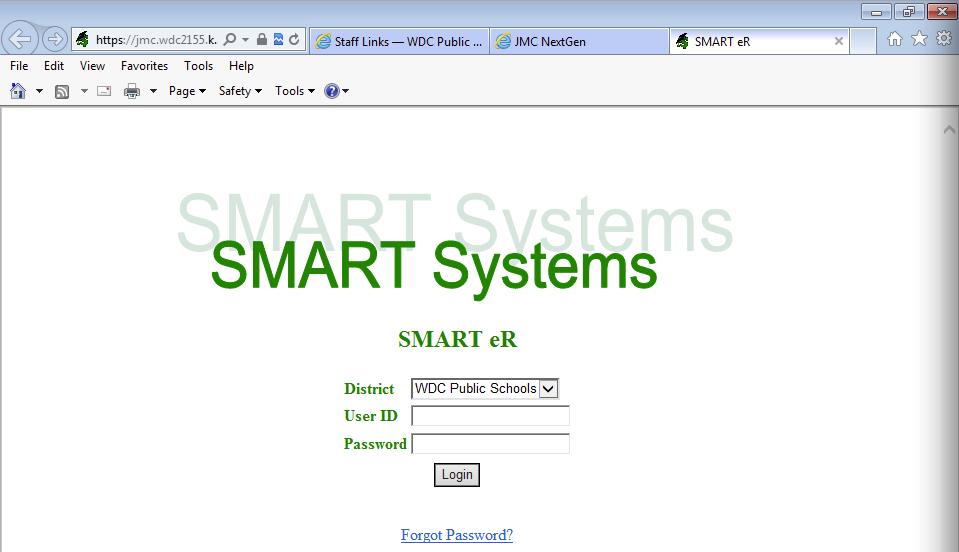Image resolution: width=959 pixels, height=552 pixels.
Task: Click the blue Help question mark icon
Action: click(x=331, y=91)
